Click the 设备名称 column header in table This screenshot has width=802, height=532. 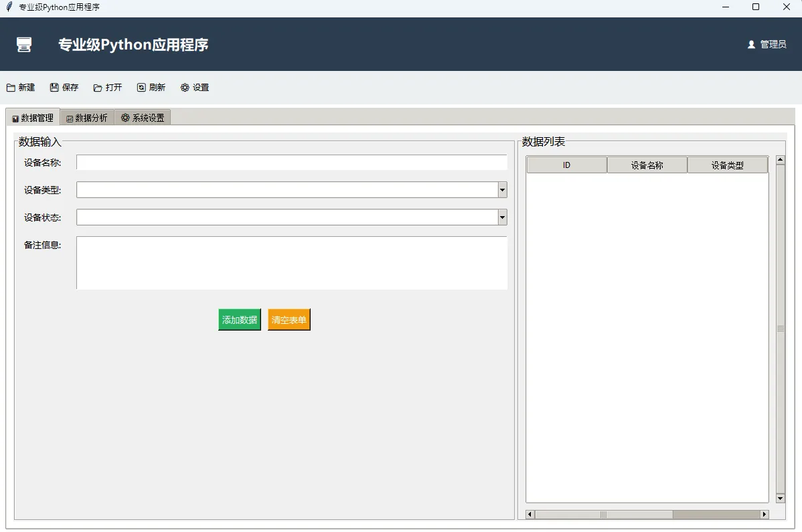point(647,165)
